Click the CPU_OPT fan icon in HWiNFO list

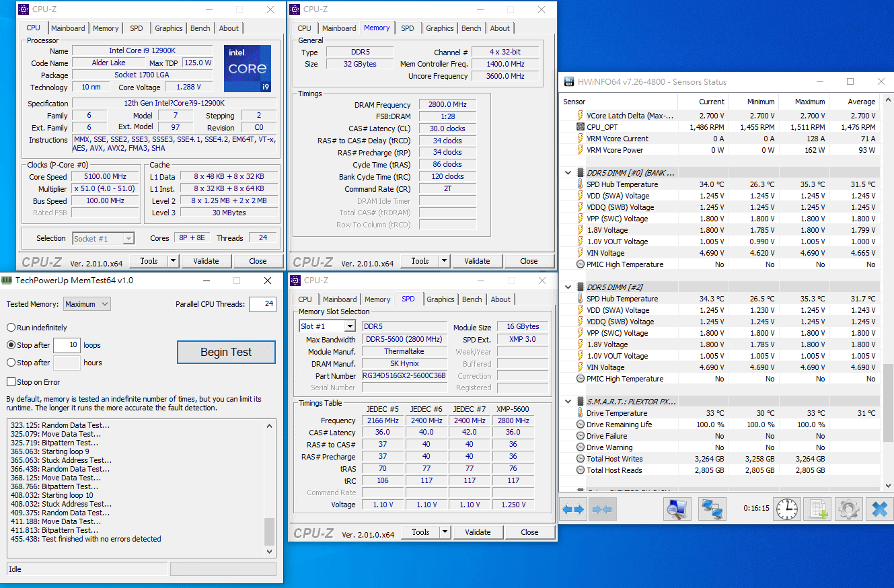click(581, 127)
